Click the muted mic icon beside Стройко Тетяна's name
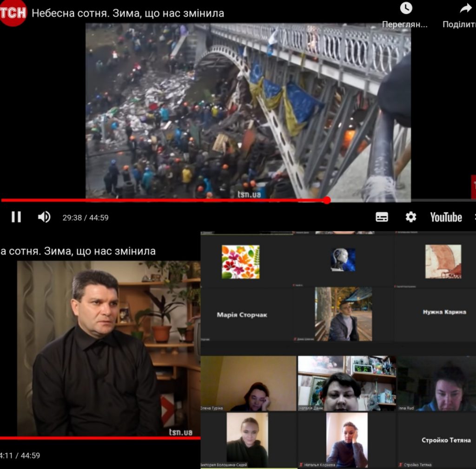Image resolution: width=476 pixels, height=469 pixels. [x=400, y=465]
